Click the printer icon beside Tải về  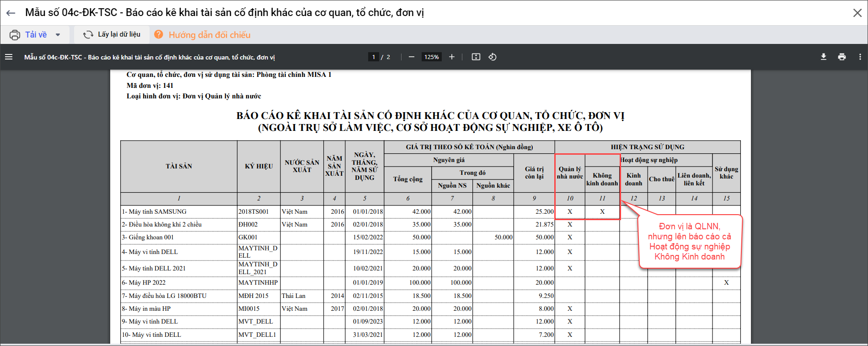tap(15, 35)
